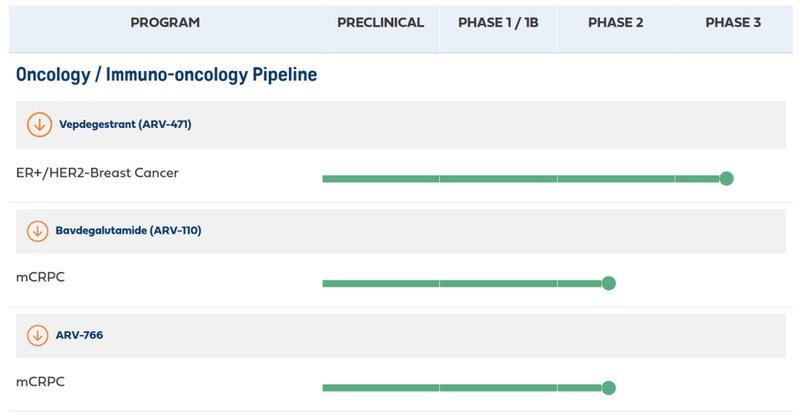Click the ER+/HER2-Breast Cancer indication label
The image size is (800, 417).
pos(98,173)
